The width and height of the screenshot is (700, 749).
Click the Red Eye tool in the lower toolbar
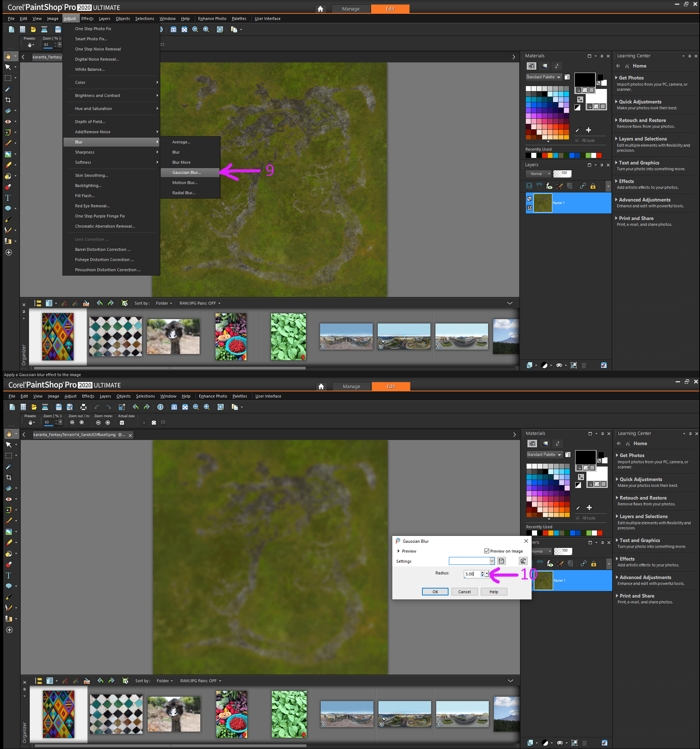pyautogui.click(x=9, y=499)
